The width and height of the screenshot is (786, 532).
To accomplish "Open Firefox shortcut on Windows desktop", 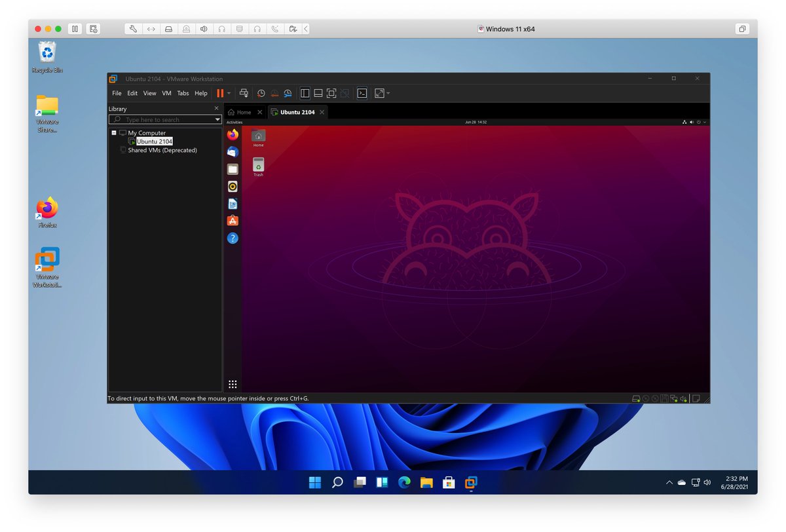I will [47, 212].
